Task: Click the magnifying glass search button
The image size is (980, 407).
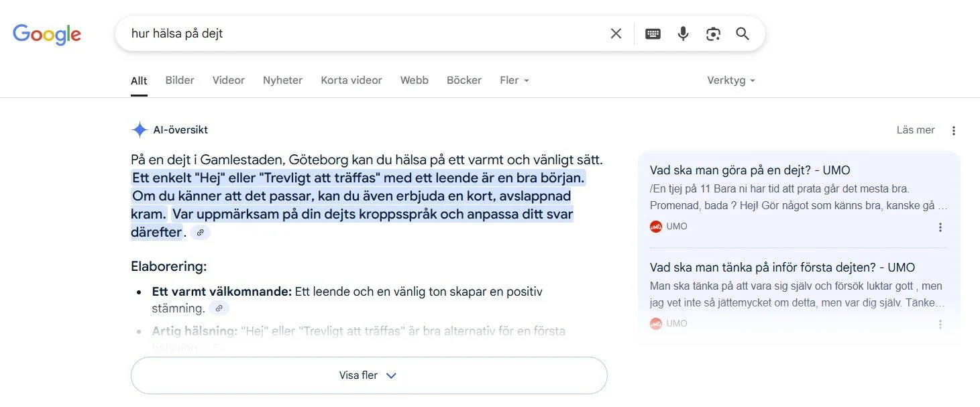Action: [x=743, y=34]
